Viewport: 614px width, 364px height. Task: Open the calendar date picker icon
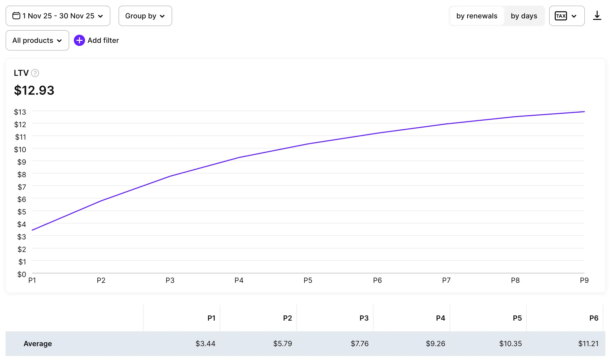click(x=16, y=16)
